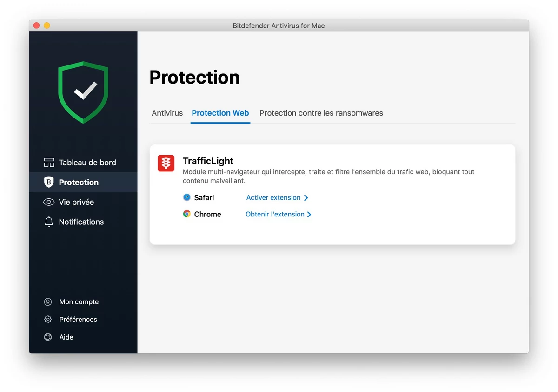Click Obtenir l'extension link for Chrome
This screenshot has height=392, width=558.
click(x=275, y=214)
